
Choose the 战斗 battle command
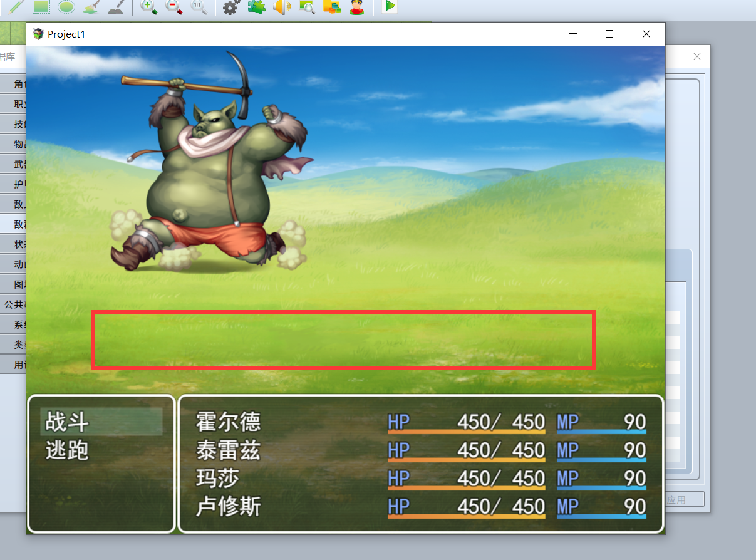101,422
